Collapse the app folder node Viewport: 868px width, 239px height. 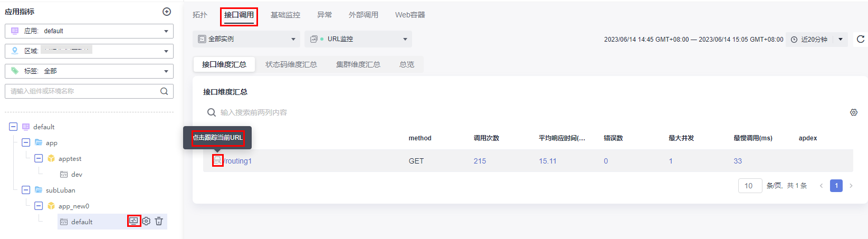tap(26, 142)
